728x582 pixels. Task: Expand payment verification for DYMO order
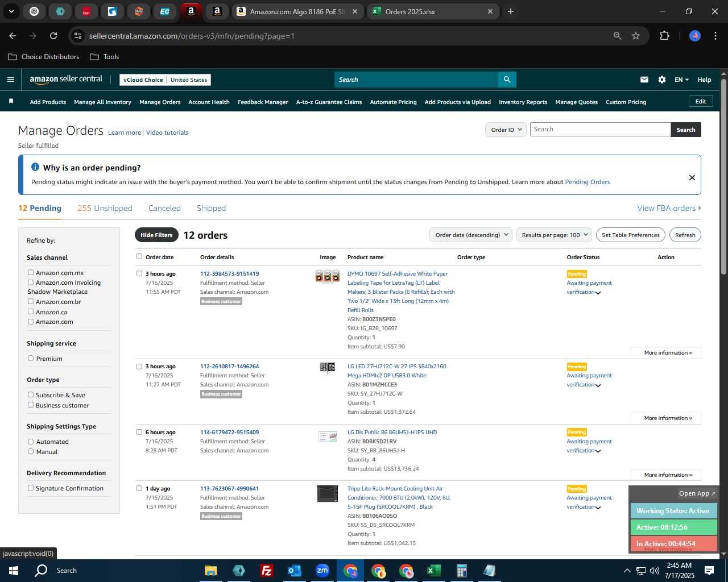click(x=598, y=293)
